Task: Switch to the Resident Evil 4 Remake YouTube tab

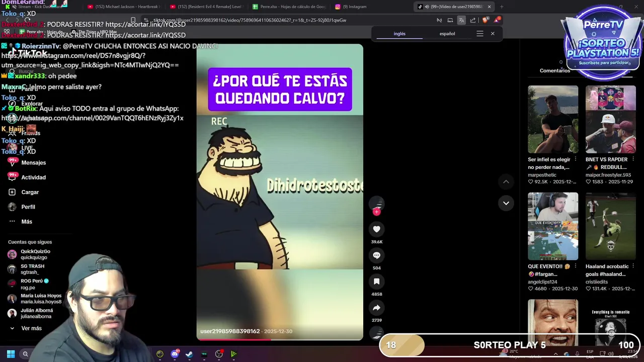Action: 206,7
